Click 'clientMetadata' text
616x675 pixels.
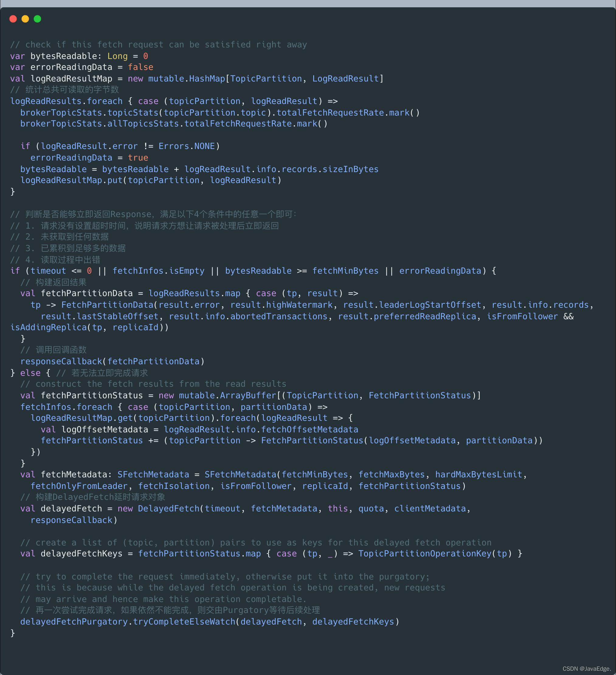tap(430, 509)
